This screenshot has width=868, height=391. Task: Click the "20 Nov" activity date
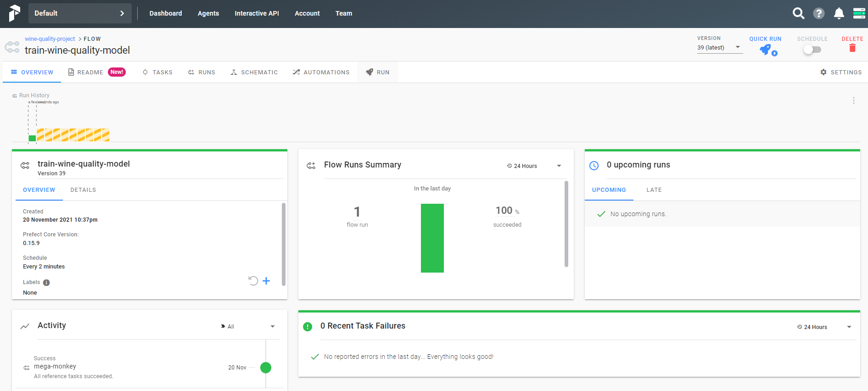[x=237, y=368]
